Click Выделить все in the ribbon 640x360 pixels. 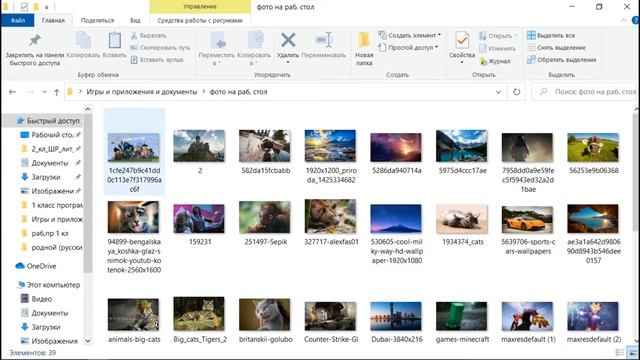pyautogui.click(x=551, y=36)
